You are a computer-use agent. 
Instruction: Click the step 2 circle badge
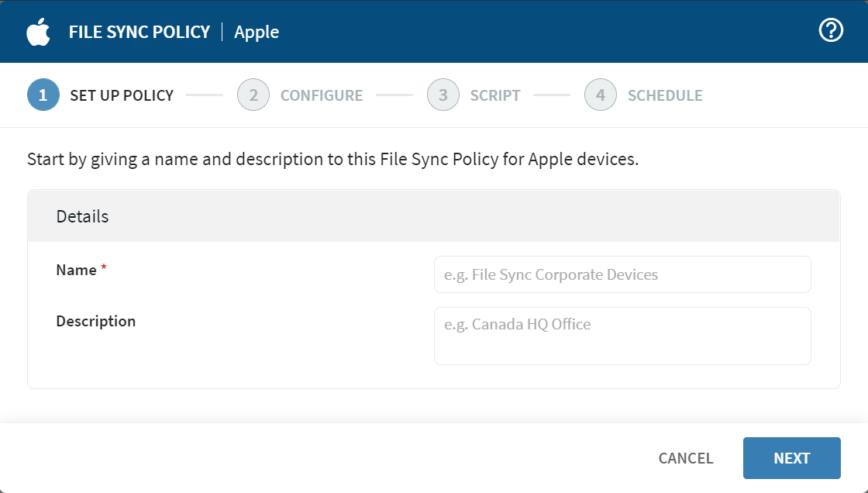tap(253, 95)
